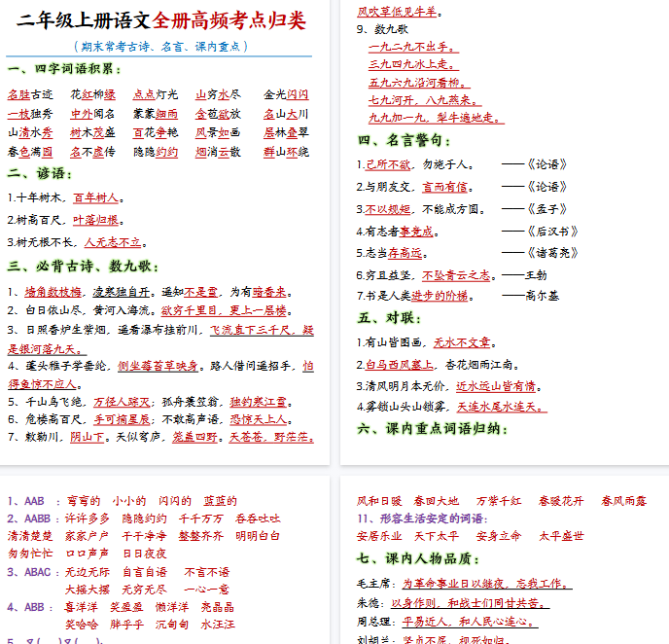The width and height of the screenshot is (669, 644).
Task: Select the idiom '群山环绕'
Action: [x=286, y=152]
